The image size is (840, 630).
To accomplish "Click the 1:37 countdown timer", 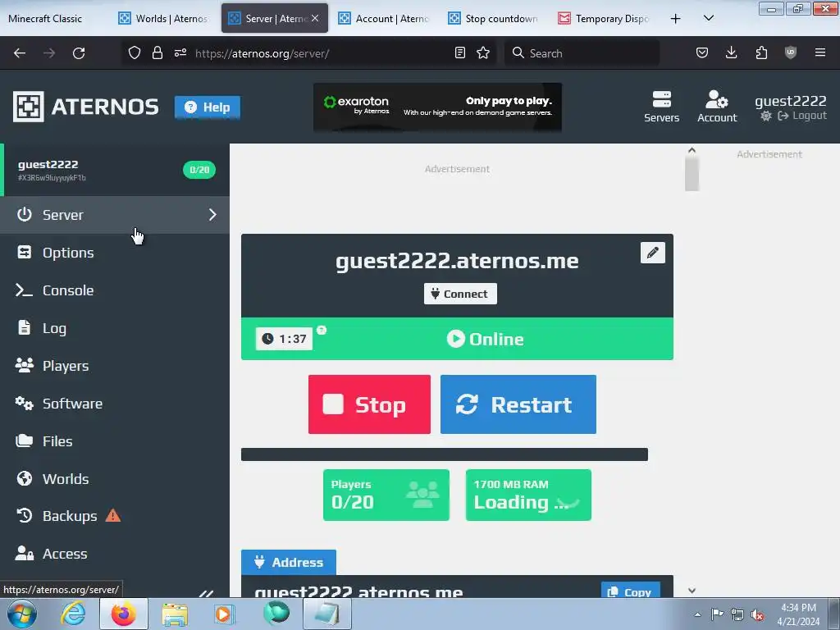I will [285, 339].
